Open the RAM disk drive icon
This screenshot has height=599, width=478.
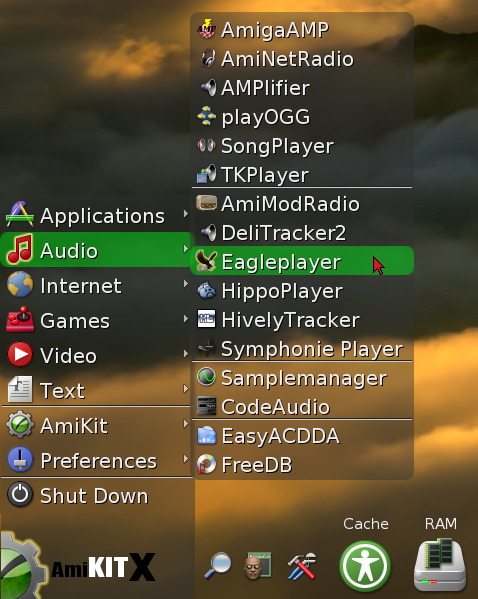[x=440, y=565]
